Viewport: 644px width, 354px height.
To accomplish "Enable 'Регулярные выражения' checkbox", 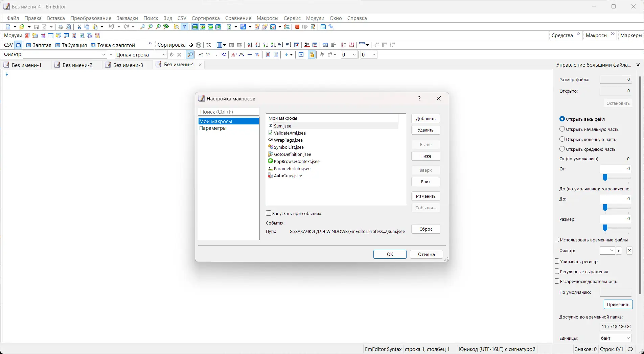I will click(x=557, y=272).
